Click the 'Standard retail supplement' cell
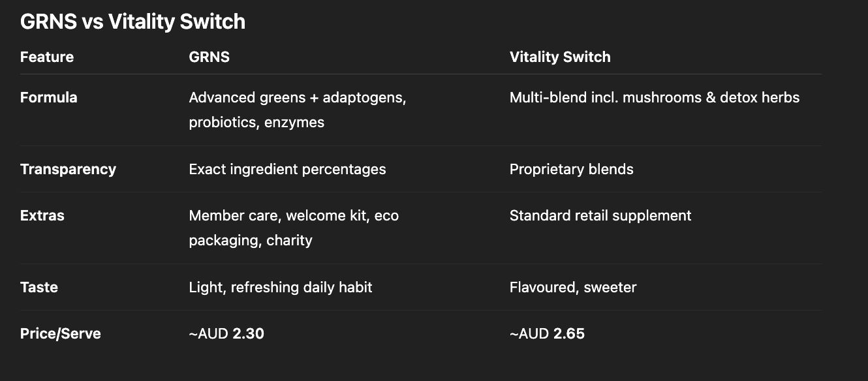 [x=600, y=216]
